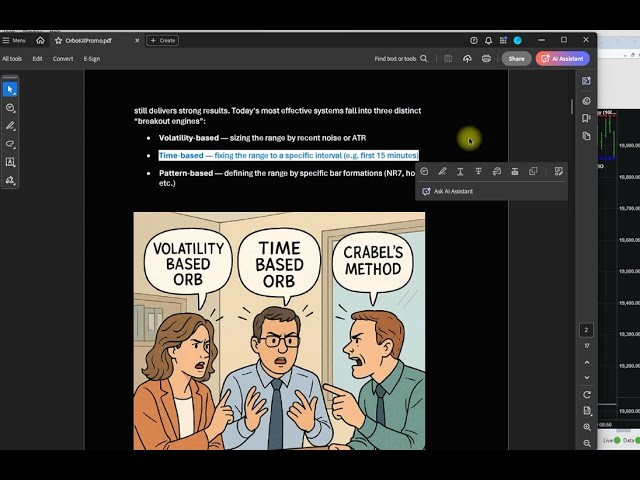Click the redact text icon in popup
The width and height of the screenshot is (640, 480).
tap(515, 171)
